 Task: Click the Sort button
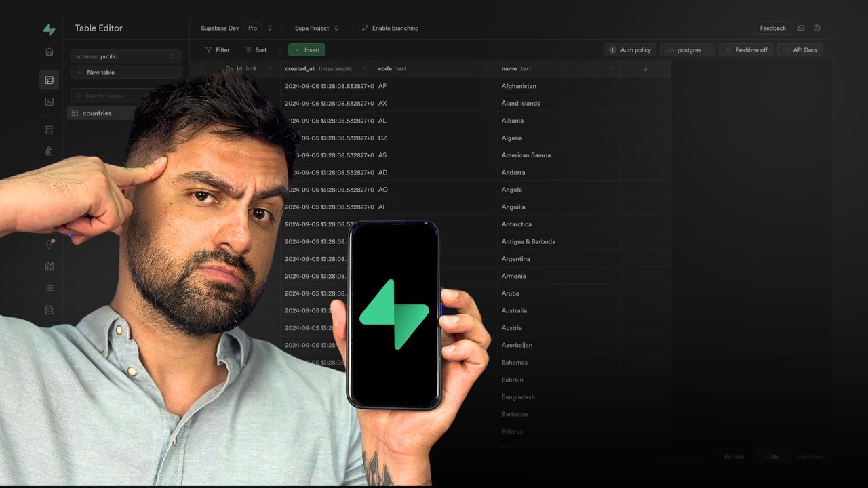256,50
